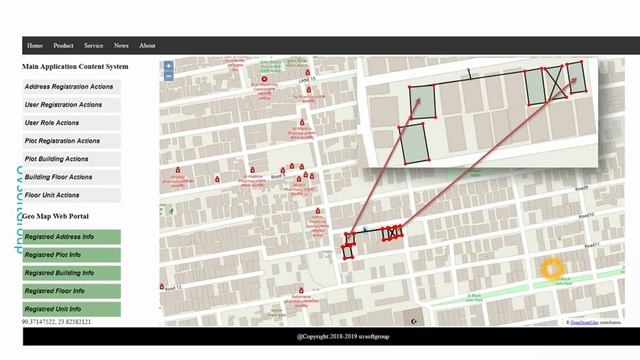Click the red pharmacy marker near Road 12 label

point(162,287)
